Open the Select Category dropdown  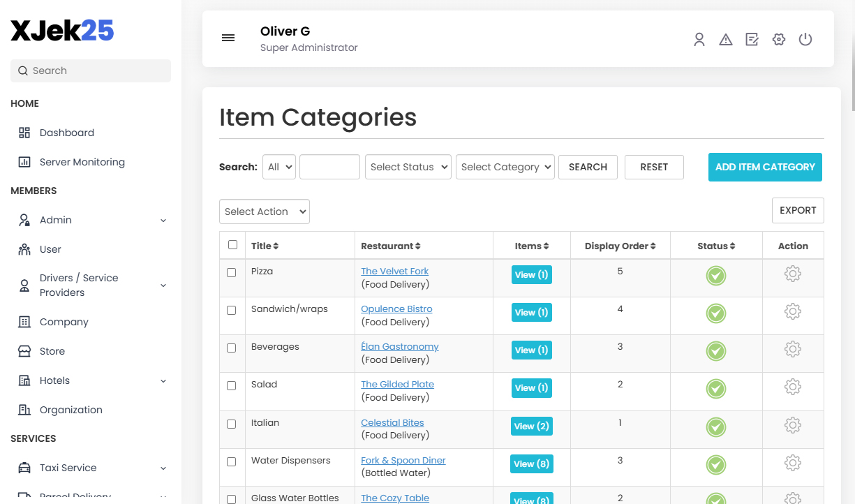[505, 167]
